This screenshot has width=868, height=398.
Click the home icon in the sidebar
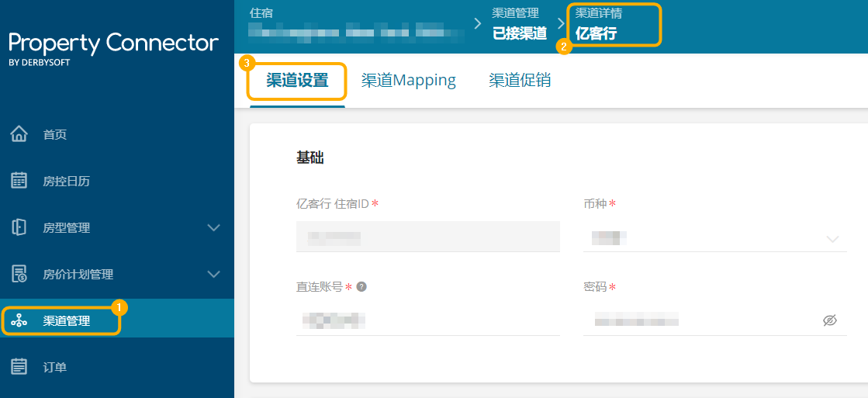19,134
